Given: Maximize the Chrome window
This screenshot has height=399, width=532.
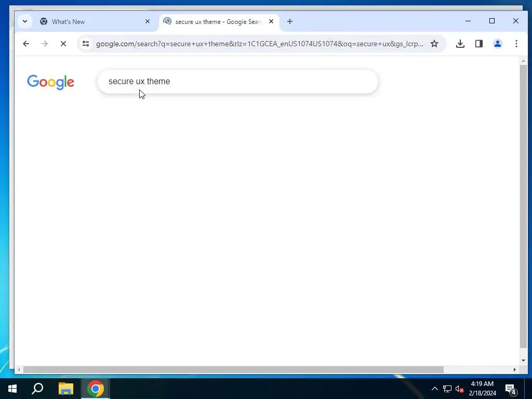Looking at the screenshot, I should pos(492,21).
